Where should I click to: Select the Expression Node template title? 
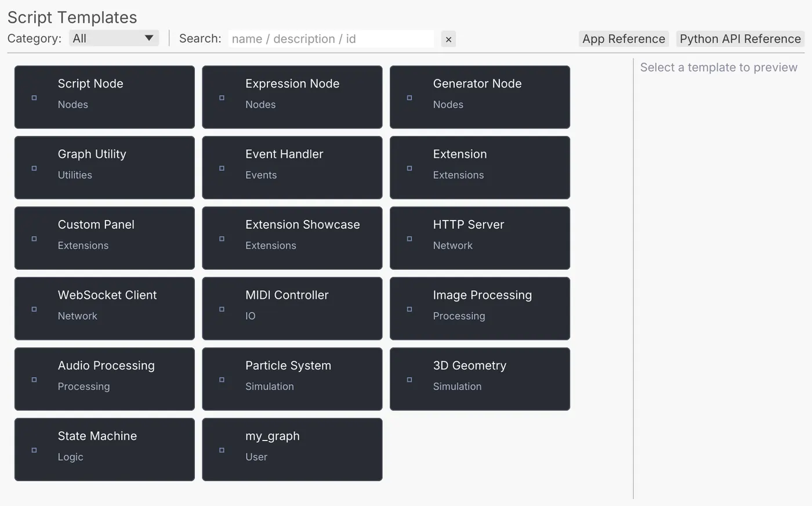(x=292, y=84)
